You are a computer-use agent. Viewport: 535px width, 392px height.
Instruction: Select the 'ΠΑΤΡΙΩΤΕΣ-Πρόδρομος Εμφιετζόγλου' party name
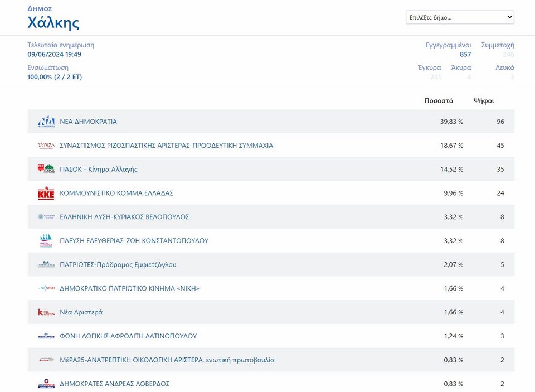(x=118, y=265)
